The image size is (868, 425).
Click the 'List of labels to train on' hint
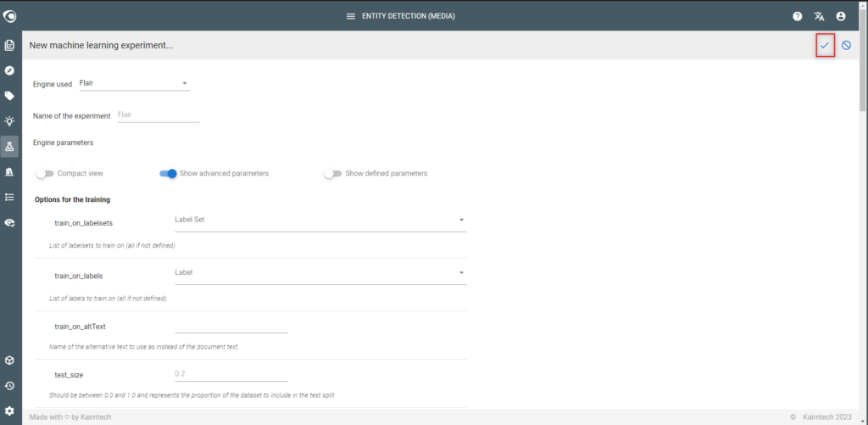click(108, 298)
